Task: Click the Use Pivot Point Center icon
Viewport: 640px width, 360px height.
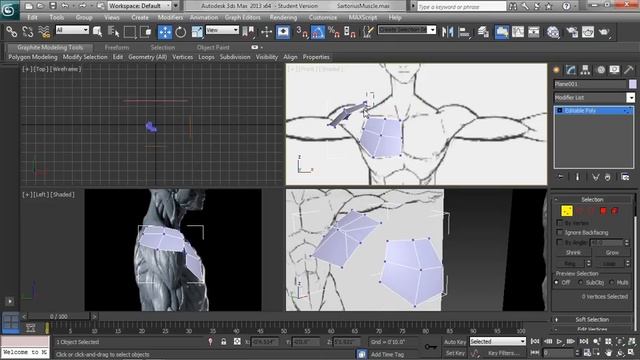Action: (248, 32)
